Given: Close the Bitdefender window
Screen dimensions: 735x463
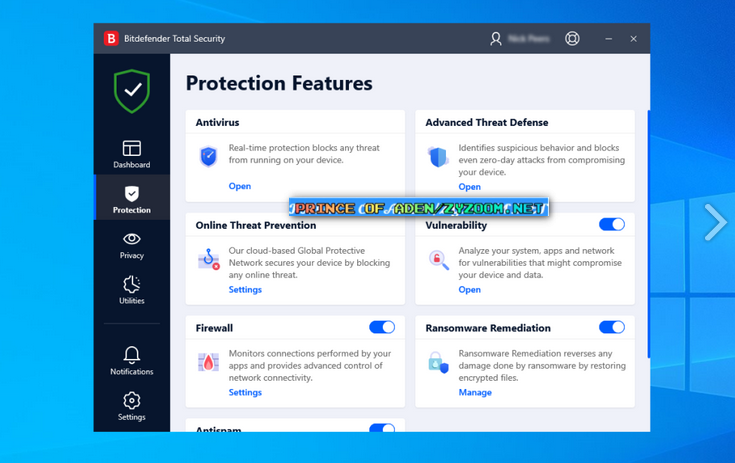Looking at the screenshot, I should [x=633, y=39].
